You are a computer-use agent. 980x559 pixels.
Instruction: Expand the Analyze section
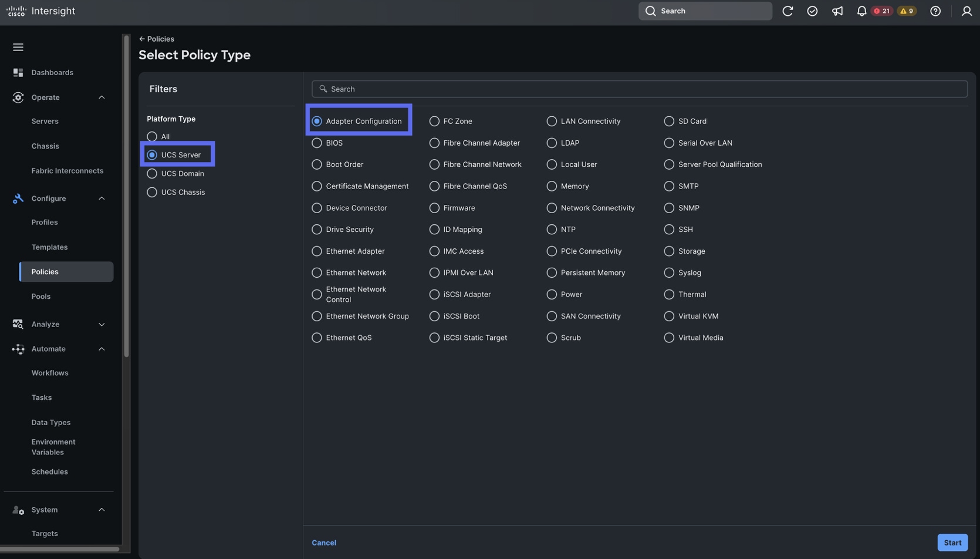coord(102,324)
